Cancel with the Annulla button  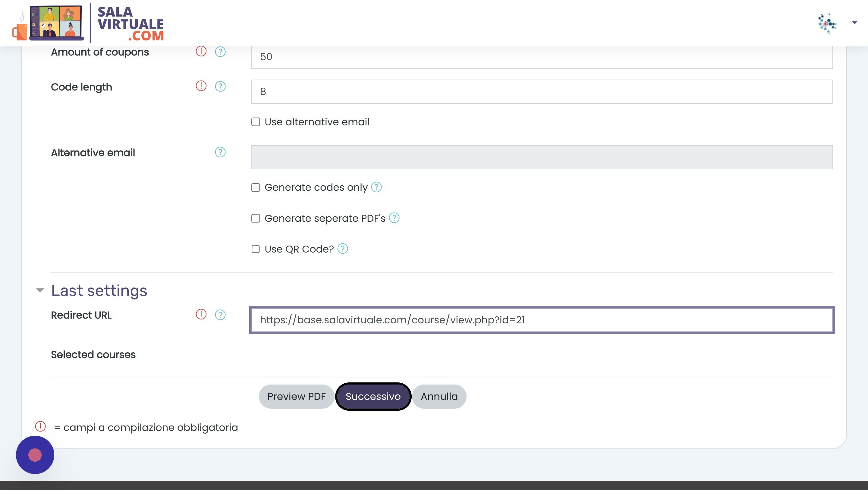click(x=439, y=396)
